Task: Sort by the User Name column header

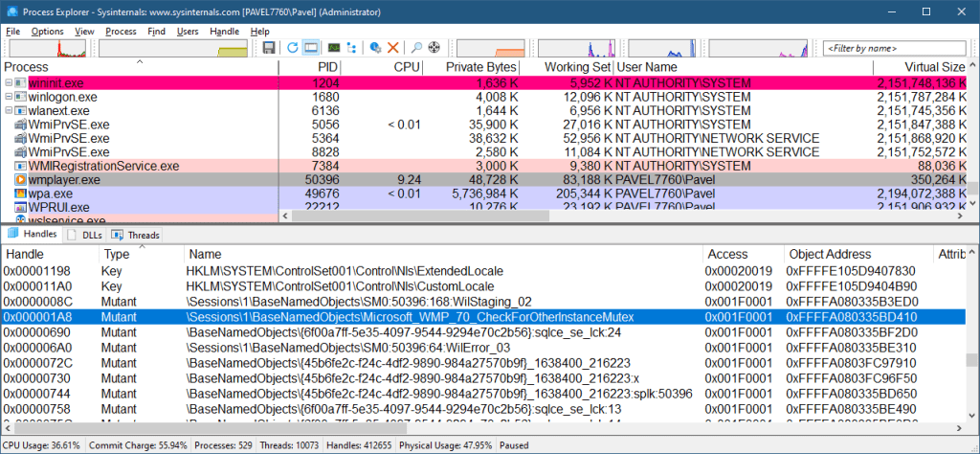Action: [x=743, y=67]
